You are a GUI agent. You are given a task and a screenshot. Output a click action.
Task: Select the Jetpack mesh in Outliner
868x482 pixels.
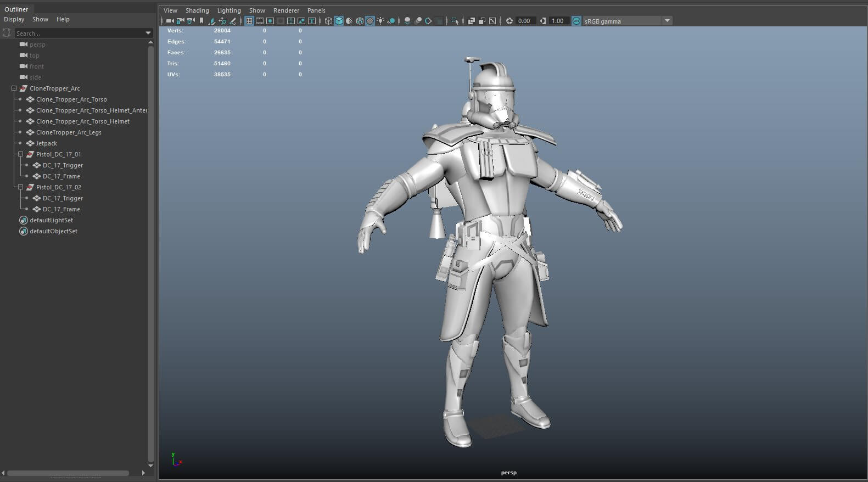tap(46, 143)
